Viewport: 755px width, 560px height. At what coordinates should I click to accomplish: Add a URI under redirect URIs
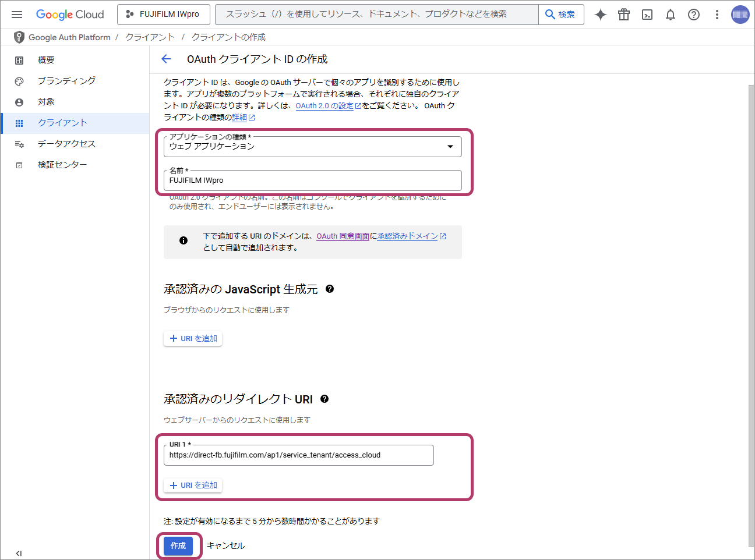click(193, 485)
